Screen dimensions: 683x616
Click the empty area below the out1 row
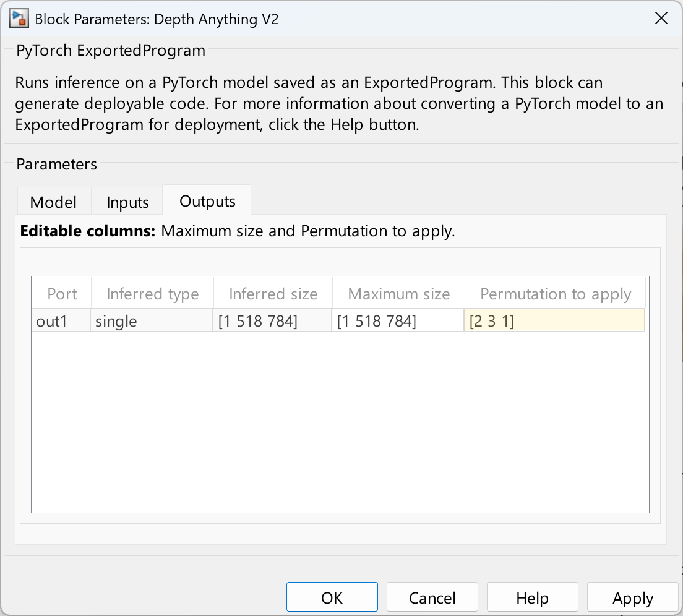click(x=340, y=421)
